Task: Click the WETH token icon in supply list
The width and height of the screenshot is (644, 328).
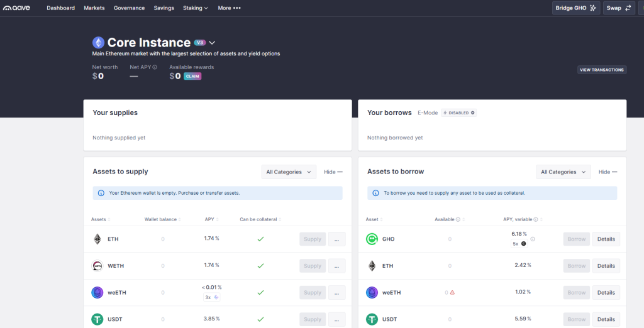Action: pos(97,266)
